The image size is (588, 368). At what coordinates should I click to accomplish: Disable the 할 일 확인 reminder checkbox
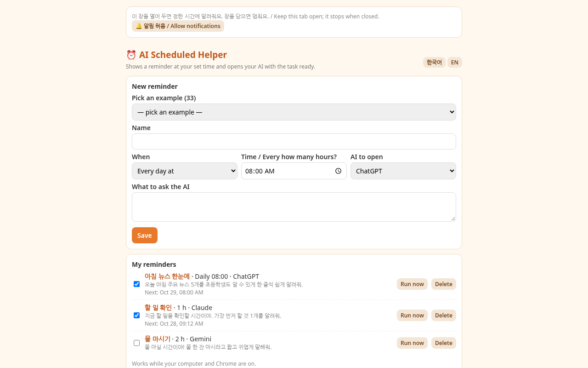[136, 315]
